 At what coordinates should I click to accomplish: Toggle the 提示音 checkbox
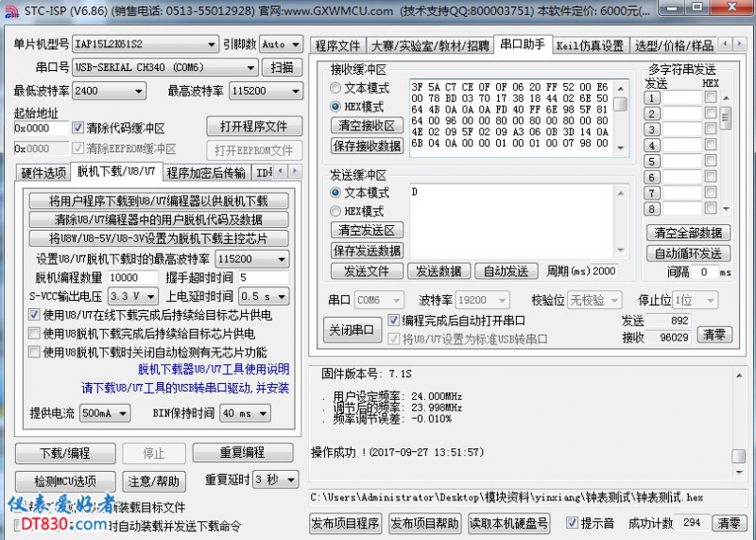(572, 522)
